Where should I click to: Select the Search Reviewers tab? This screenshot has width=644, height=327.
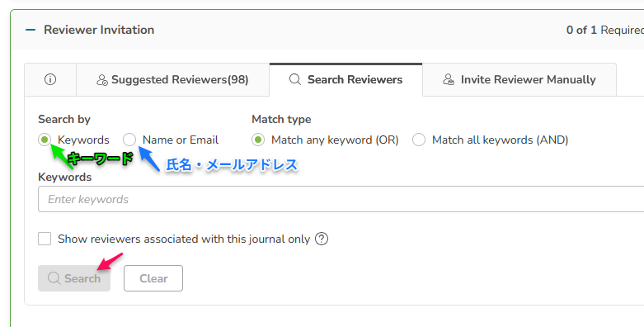(346, 79)
